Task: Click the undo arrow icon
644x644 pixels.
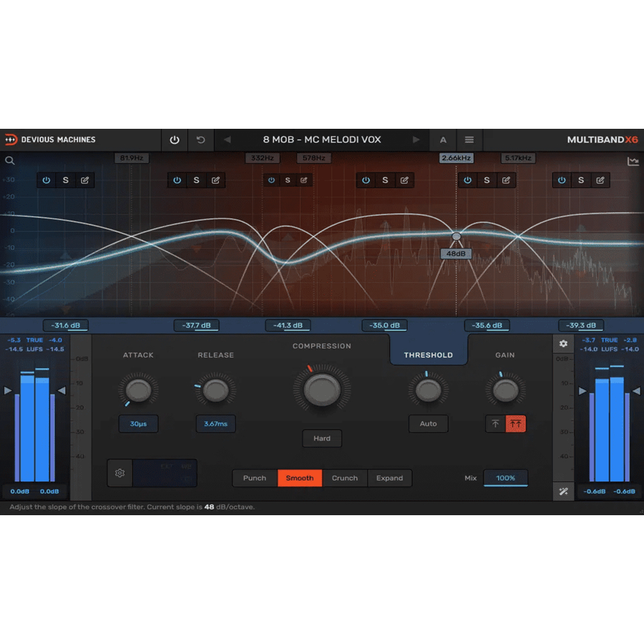Action: click(x=201, y=140)
